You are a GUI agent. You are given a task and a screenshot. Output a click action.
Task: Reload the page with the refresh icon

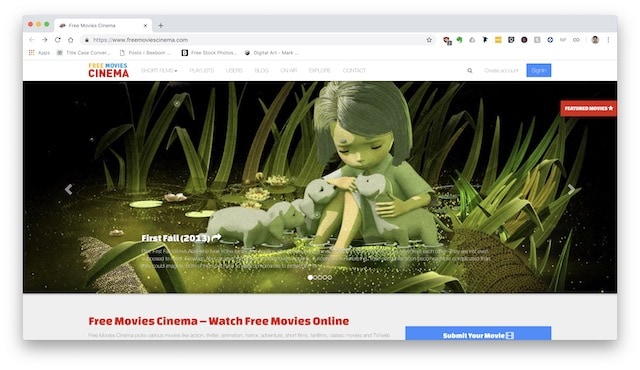(58, 40)
